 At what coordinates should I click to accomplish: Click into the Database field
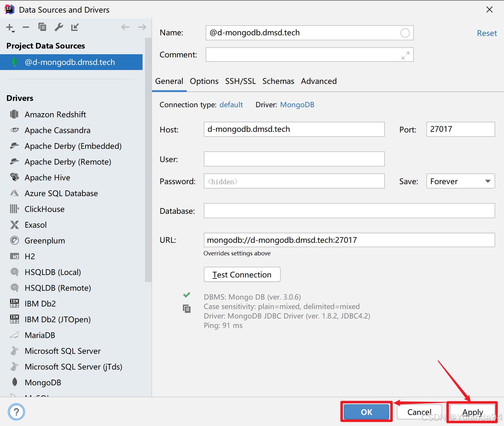[349, 211]
